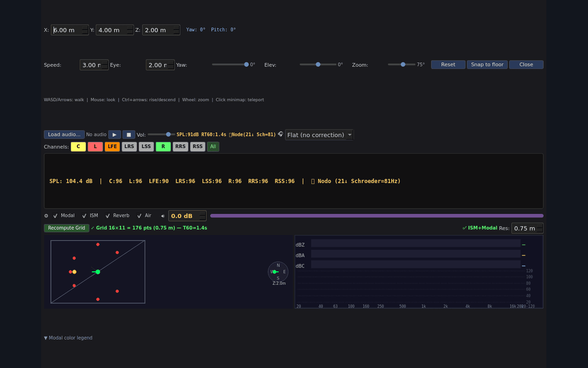Toggle the RRS channel button

point(180,147)
